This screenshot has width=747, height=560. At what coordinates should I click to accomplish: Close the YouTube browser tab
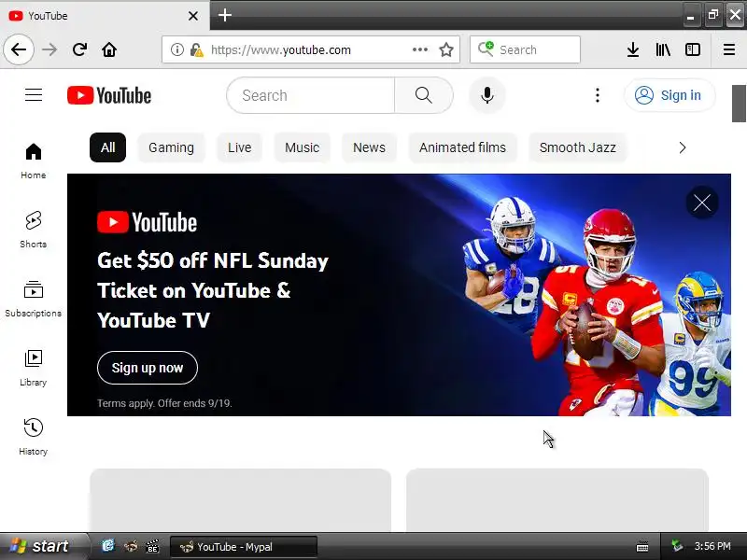193,16
